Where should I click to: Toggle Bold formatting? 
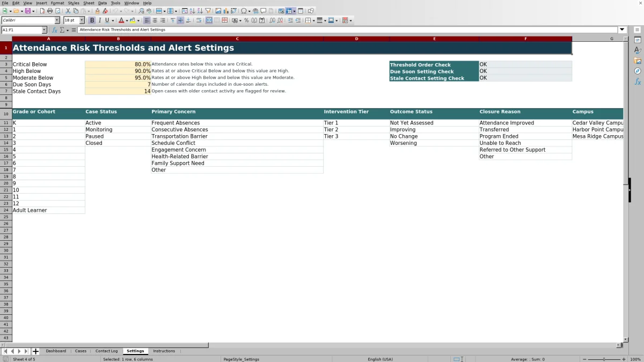92,20
